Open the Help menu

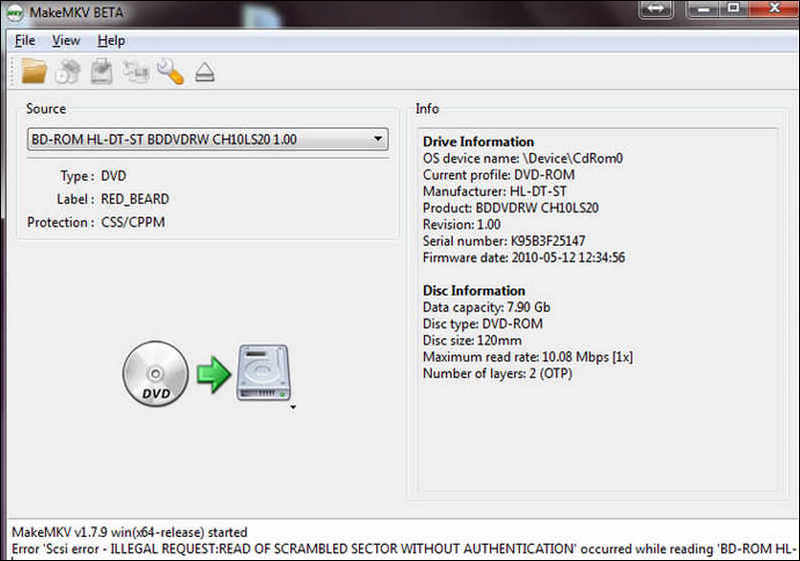(111, 40)
